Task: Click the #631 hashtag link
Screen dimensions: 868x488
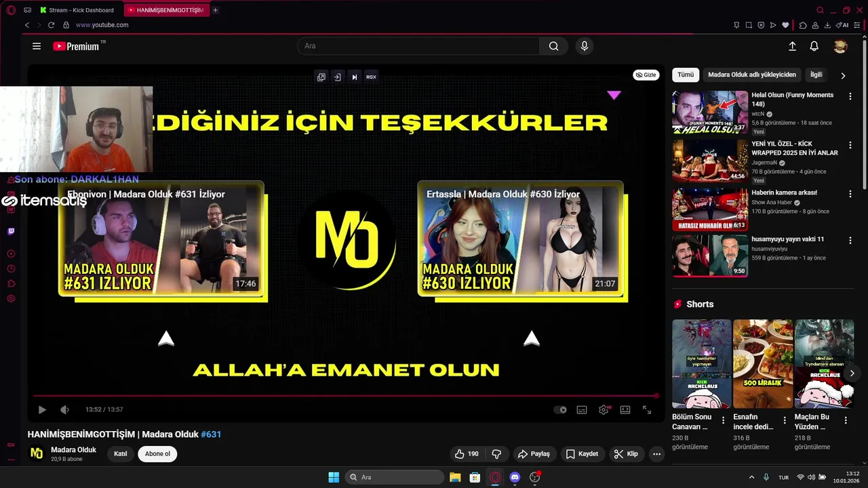Action: pyautogui.click(x=211, y=434)
